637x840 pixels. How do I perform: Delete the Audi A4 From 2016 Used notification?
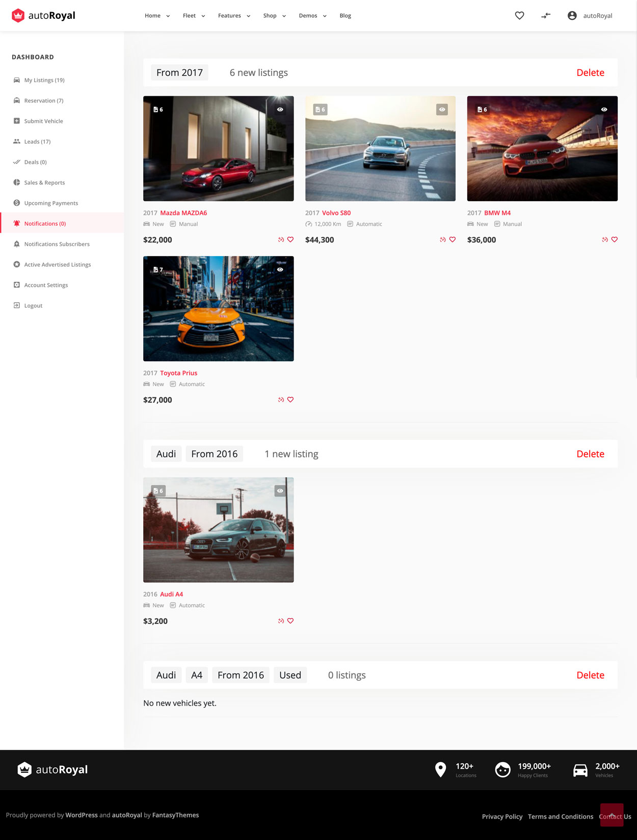click(x=590, y=675)
